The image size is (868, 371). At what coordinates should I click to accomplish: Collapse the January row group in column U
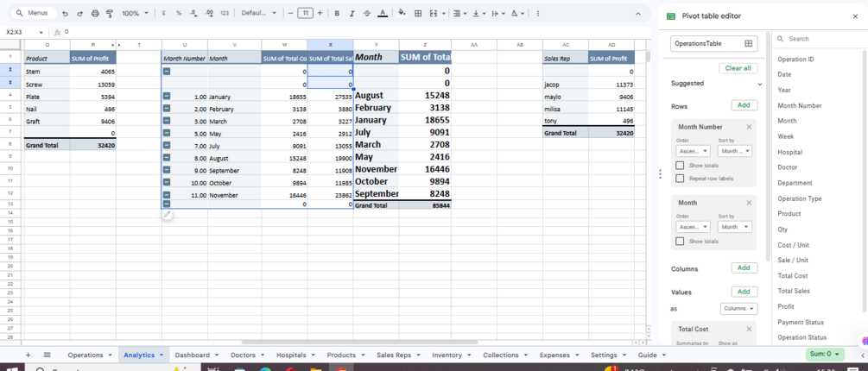tap(167, 97)
